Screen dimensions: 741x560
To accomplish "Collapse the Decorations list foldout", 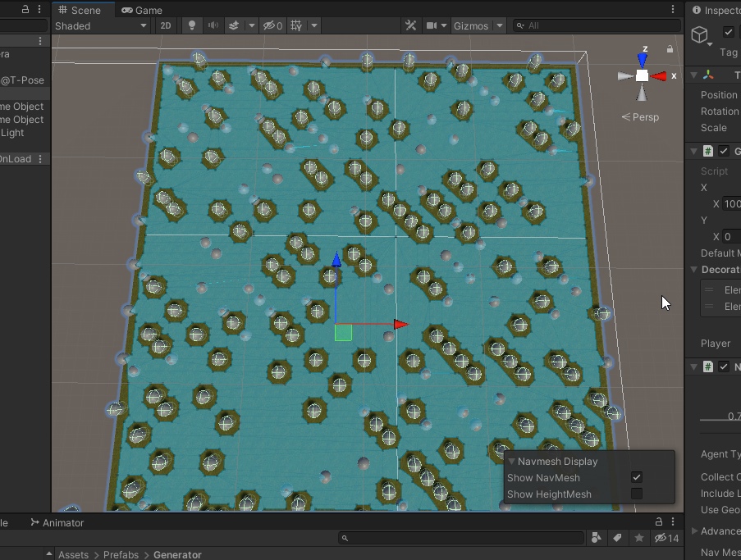I will tap(693, 270).
